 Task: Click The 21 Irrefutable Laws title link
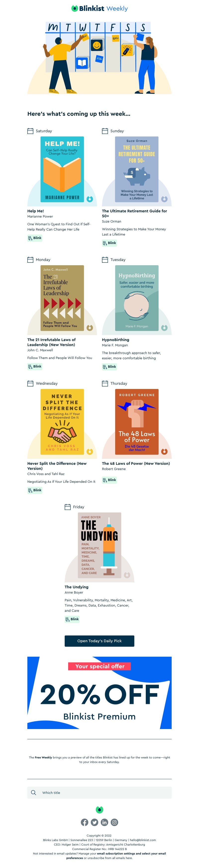(x=51, y=342)
